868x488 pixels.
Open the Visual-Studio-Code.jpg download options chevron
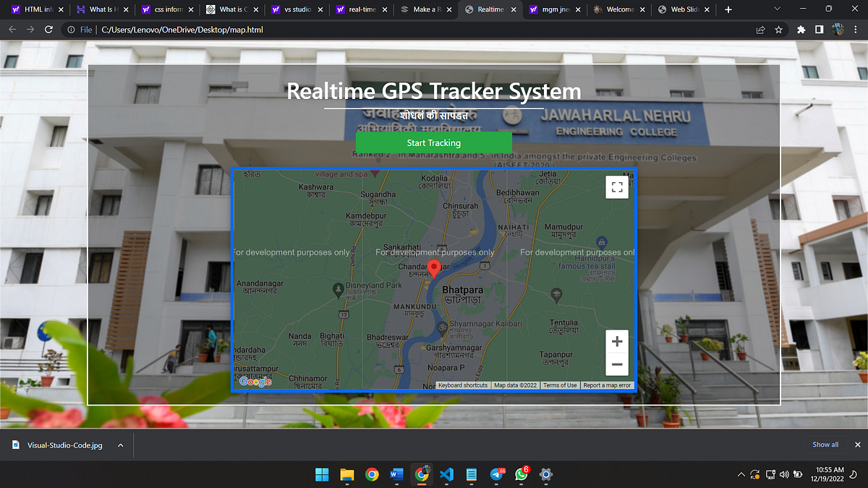click(x=120, y=445)
